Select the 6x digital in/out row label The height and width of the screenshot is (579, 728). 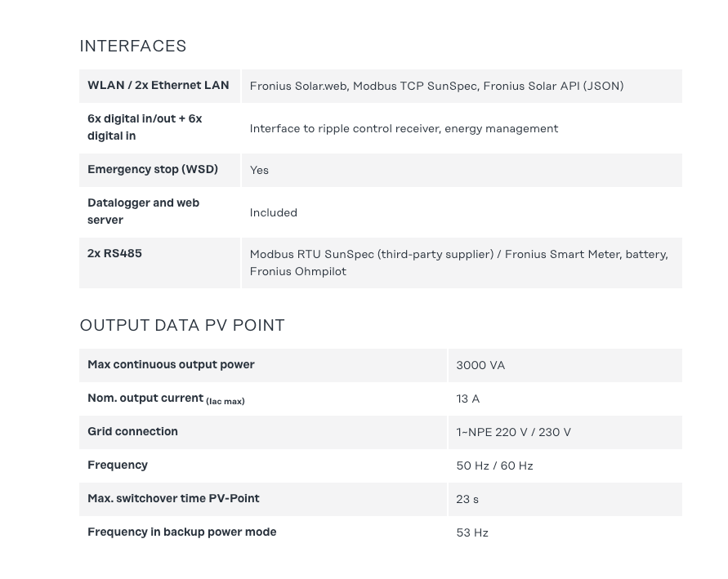click(x=145, y=127)
